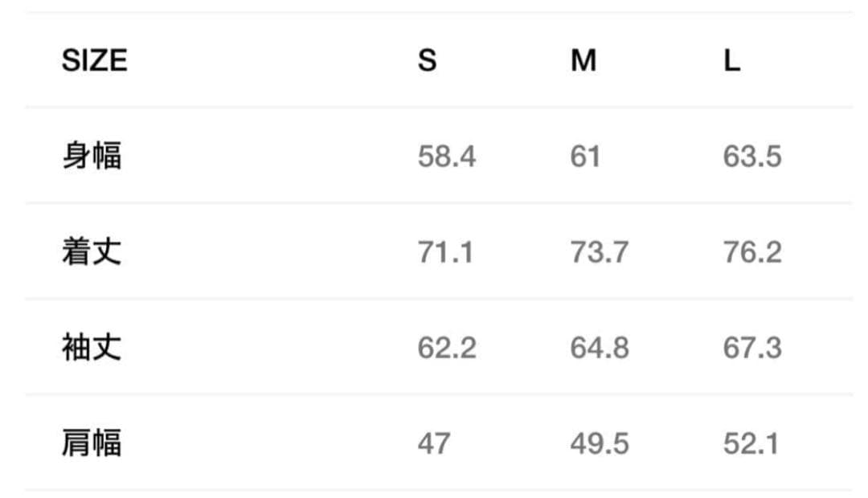The height and width of the screenshot is (498, 868).
Task: Click the 62.2 sleeve length value
Action: tap(446, 348)
